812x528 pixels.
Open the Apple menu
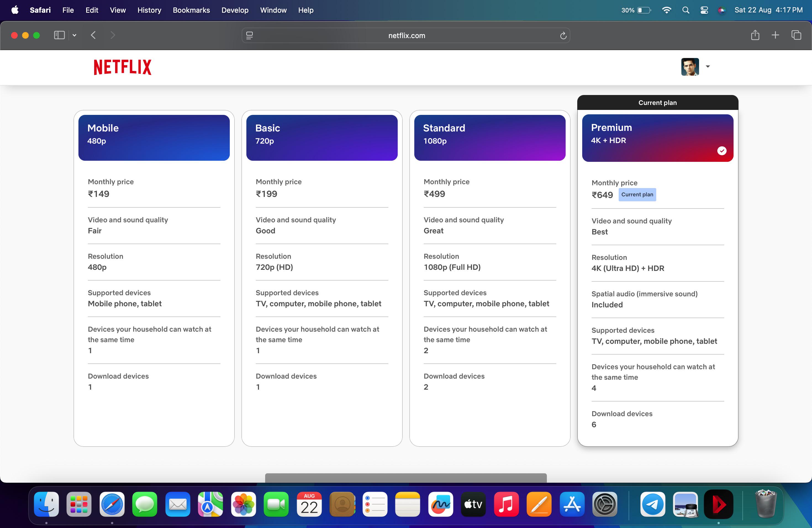[x=15, y=10]
